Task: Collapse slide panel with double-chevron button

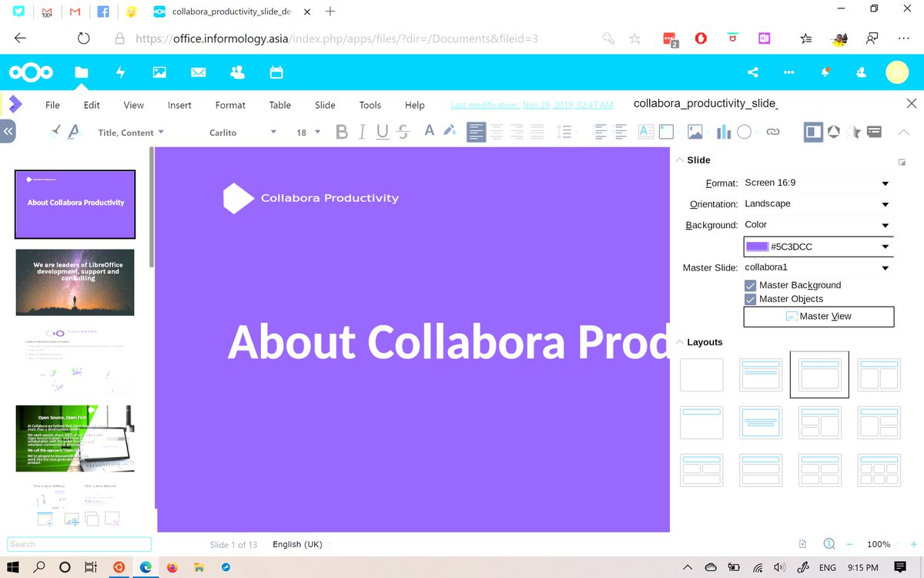Action: [8, 132]
